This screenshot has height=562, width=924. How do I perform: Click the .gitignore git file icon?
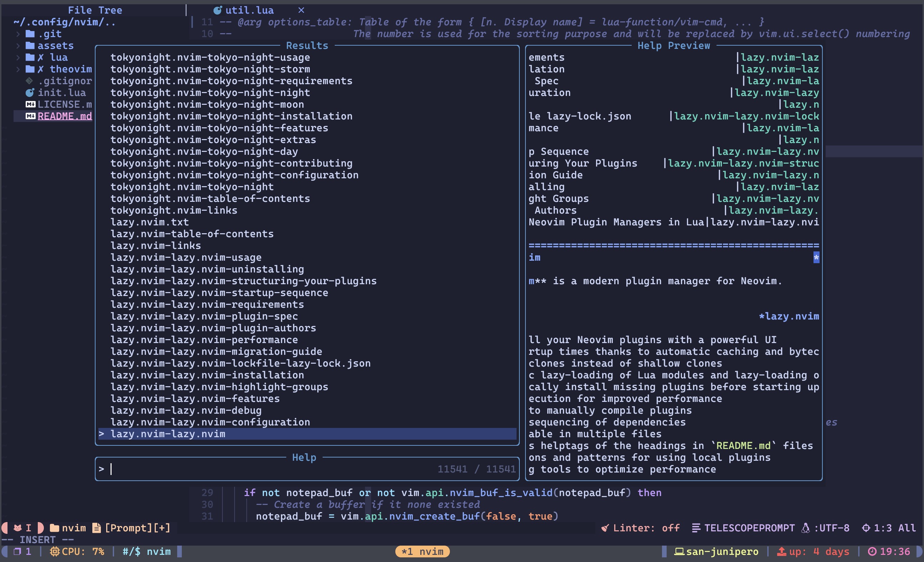click(29, 81)
